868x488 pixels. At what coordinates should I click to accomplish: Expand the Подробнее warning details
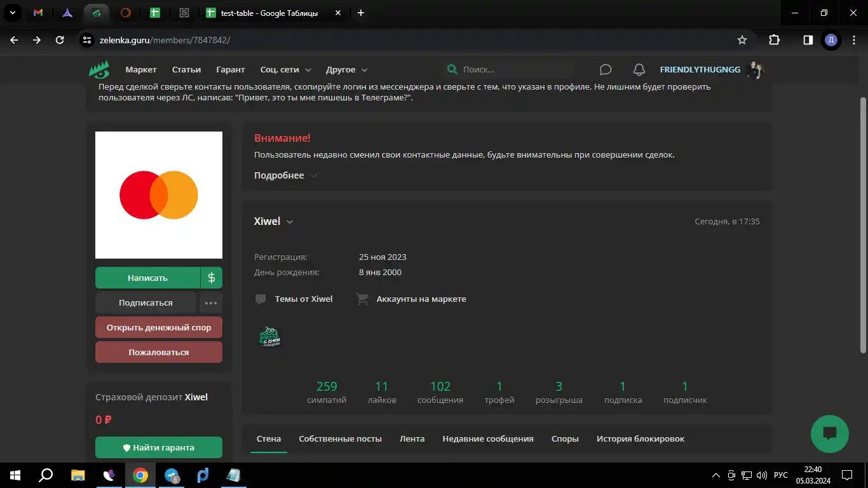pos(285,175)
